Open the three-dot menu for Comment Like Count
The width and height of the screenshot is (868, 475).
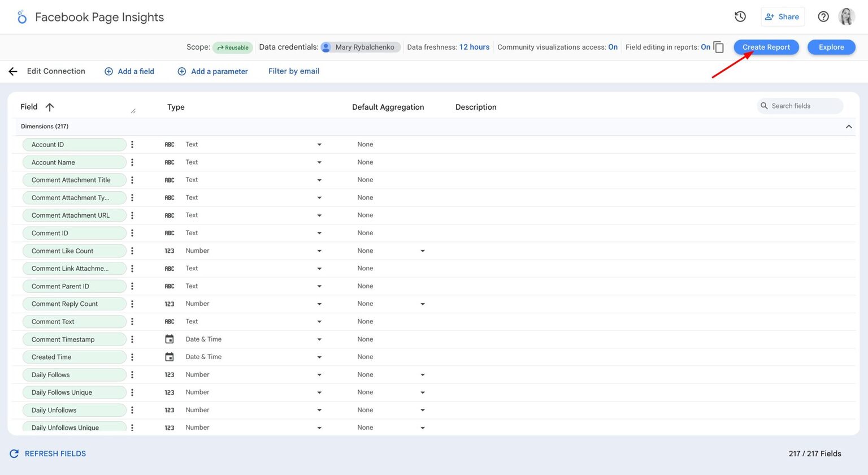click(132, 251)
